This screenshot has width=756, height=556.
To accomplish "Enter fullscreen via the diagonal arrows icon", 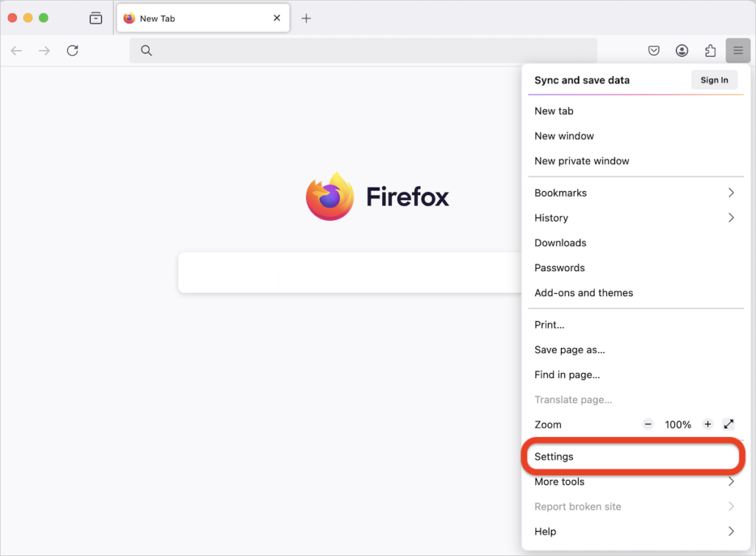I will coord(729,424).
